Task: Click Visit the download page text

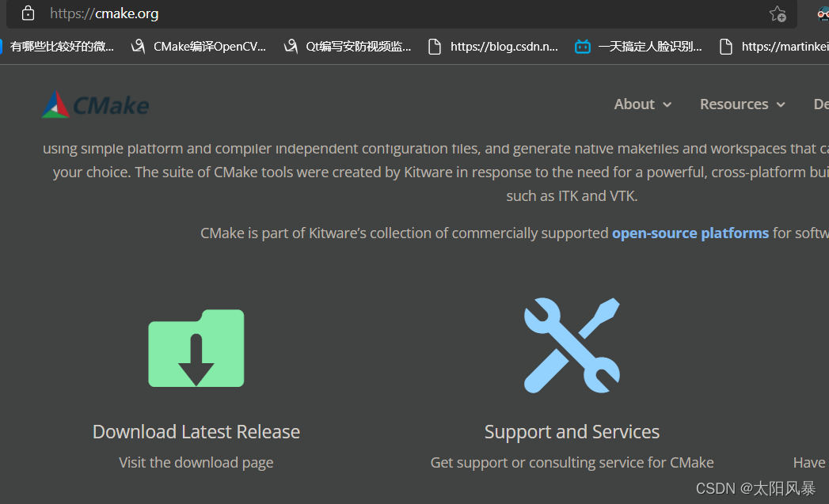Action: point(196,462)
